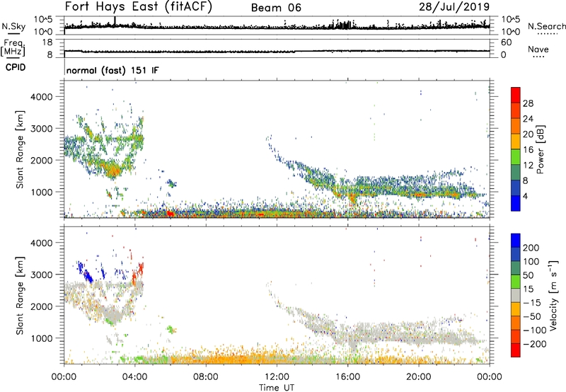Click the 'Beam 06' label

(276, 8)
